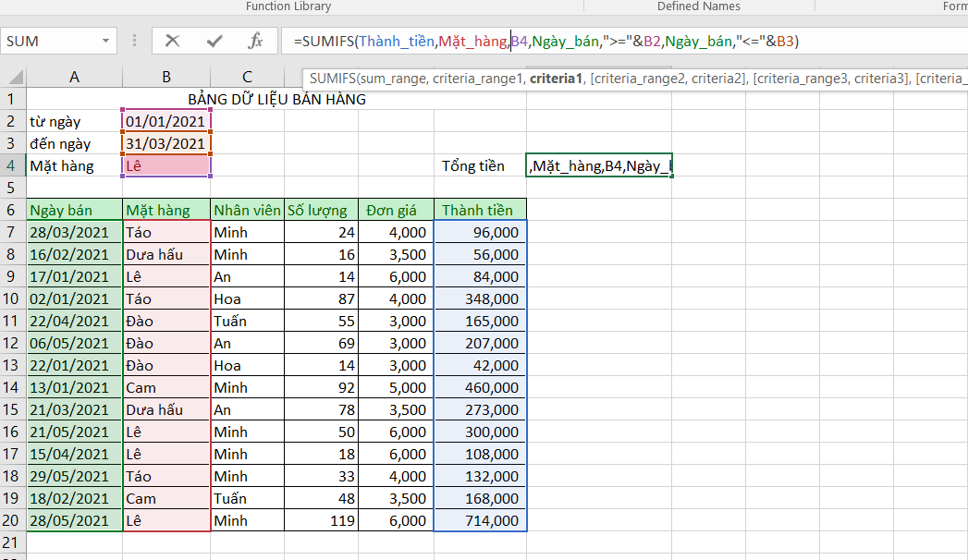Select date cell 18/02/2021
The height and width of the screenshot is (560, 968).
[74, 499]
